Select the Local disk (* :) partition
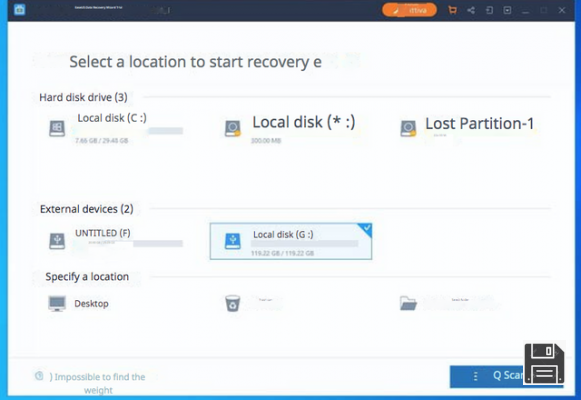The height and width of the screenshot is (400, 581). pyautogui.click(x=290, y=129)
